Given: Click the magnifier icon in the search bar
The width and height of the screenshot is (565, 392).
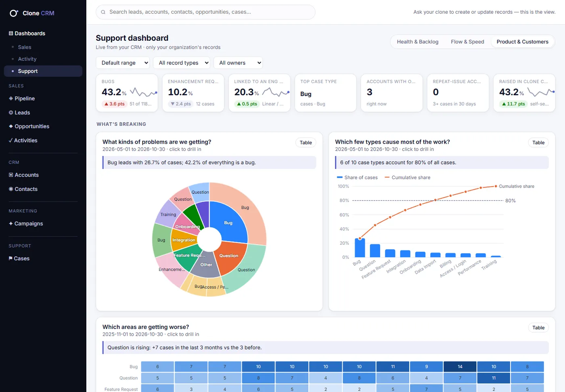Looking at the screenshot, I should click(103, 12).
